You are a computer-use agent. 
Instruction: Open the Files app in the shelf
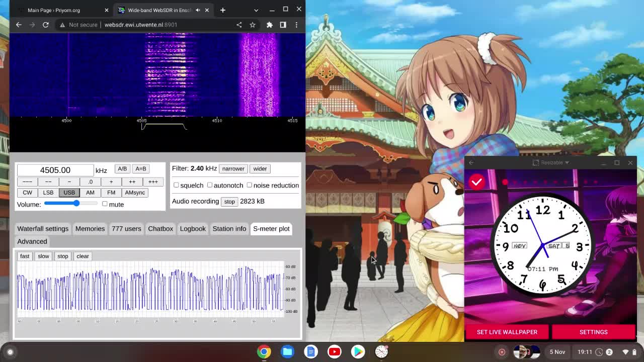287,352
